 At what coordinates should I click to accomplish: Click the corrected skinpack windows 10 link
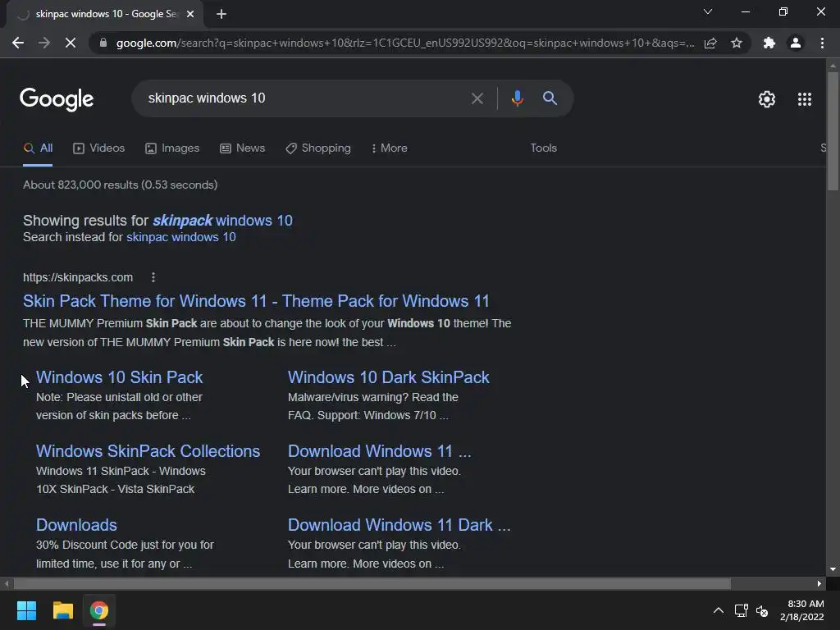click(x=222, y=220)
